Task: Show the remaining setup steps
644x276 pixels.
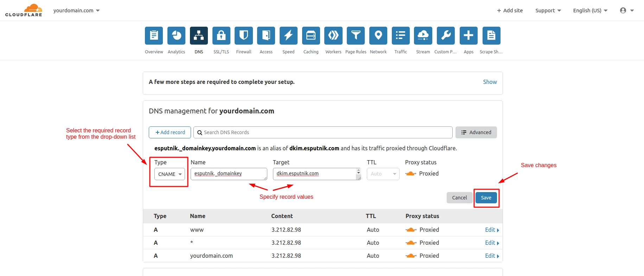Action: point(490,82)
